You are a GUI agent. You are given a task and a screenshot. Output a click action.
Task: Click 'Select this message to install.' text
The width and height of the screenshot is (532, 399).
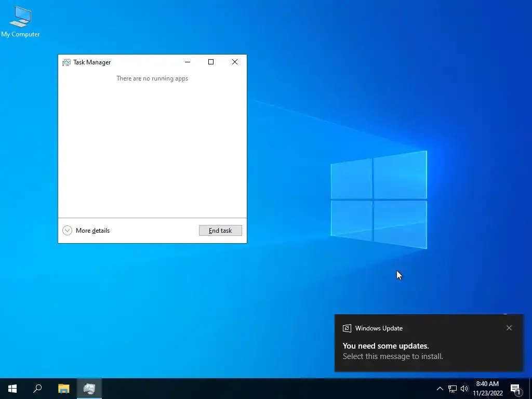click(393, 356)
